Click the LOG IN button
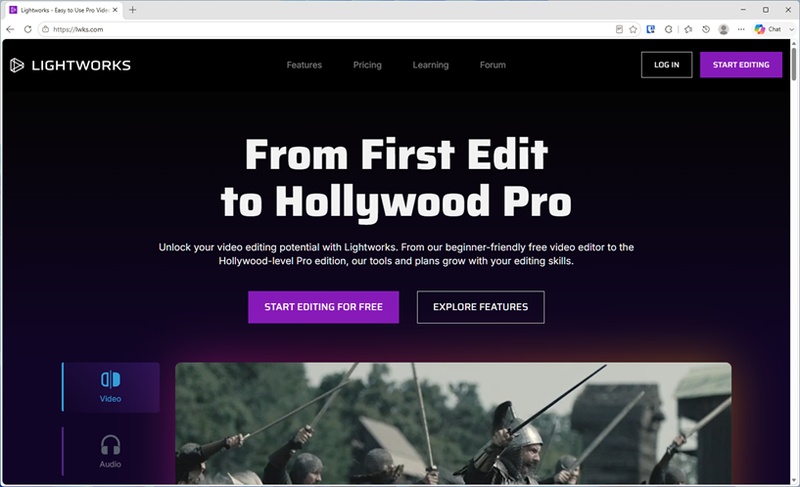Screen dimensions: 800x487 pyautogui.click(x=666, y=65)
